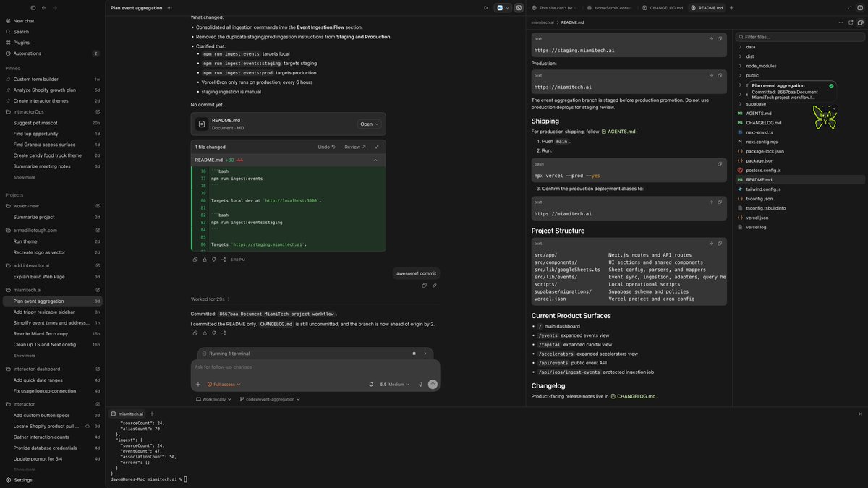Add a new tab with plus icon
Screen dimensions: 868x488
(731, 8)
